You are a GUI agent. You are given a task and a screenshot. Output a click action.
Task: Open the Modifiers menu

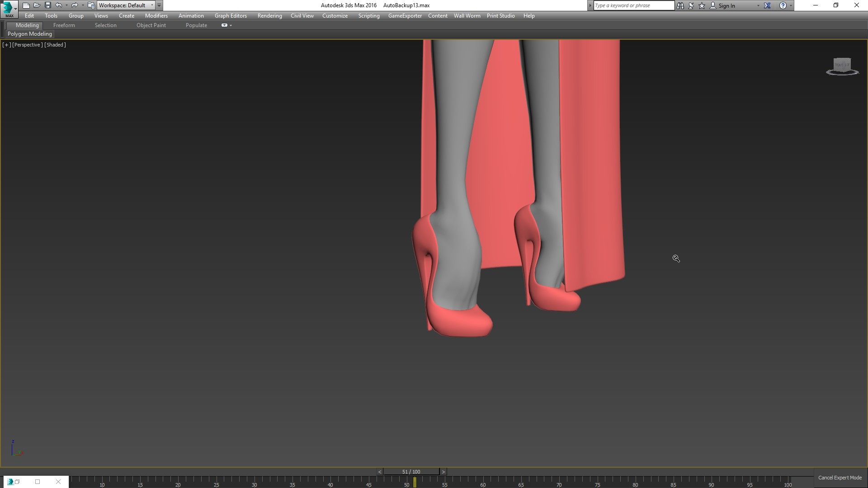(156, 16)
